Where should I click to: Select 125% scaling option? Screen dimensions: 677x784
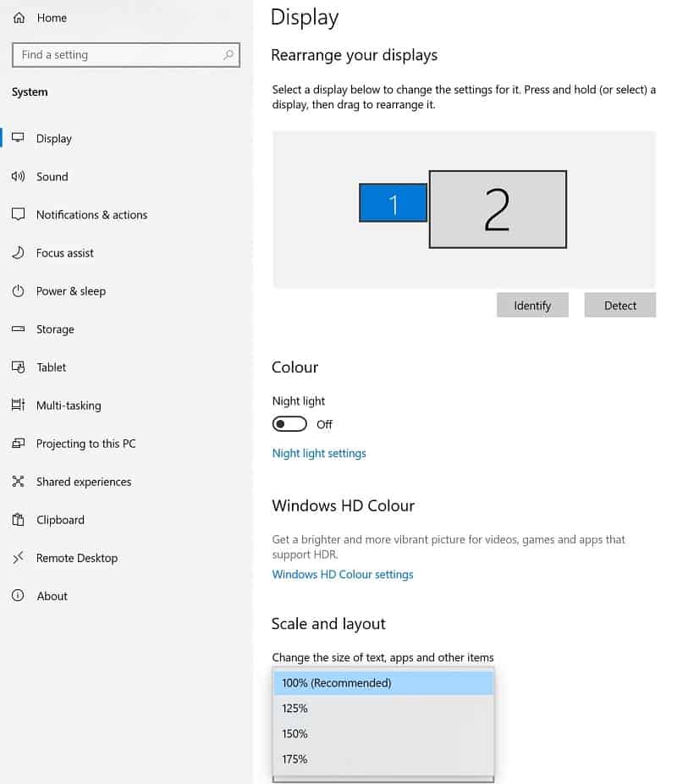pyautogui.click(x=383, y=708)
